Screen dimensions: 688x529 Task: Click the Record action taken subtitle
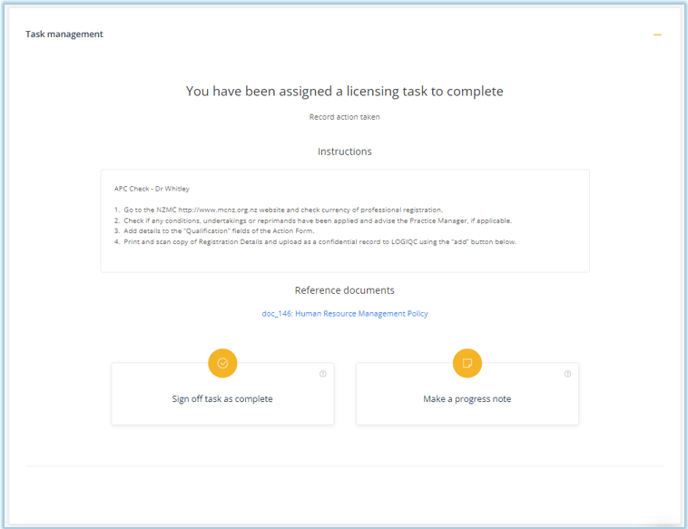(x=345, y=117)
